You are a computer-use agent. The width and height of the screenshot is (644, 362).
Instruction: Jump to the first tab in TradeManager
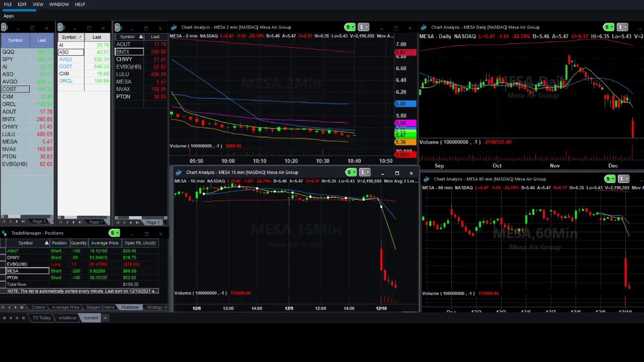[3, 307]
